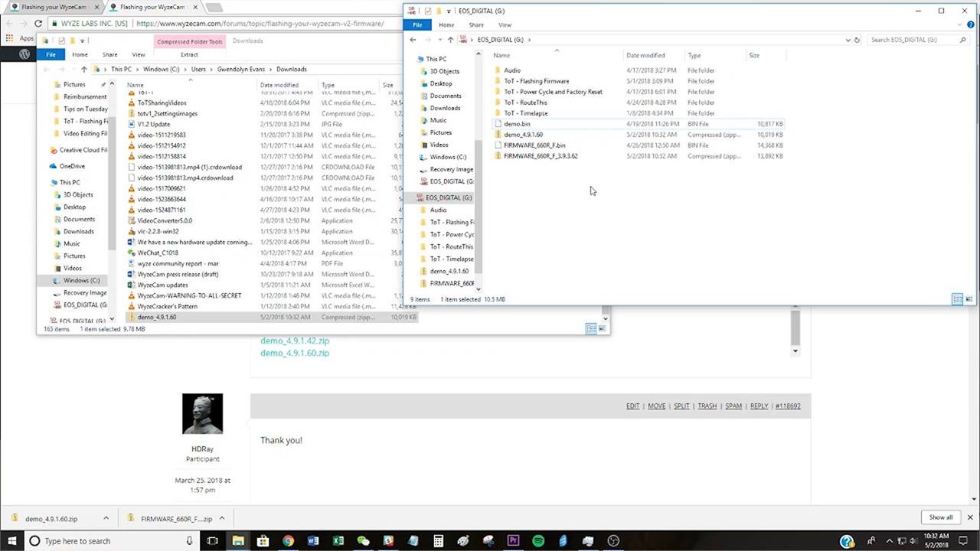The height and width of the screenshot is (551, 980).
Task: Switch to large icons view in EOS_DIGITAL window
Action: [969, 299]
